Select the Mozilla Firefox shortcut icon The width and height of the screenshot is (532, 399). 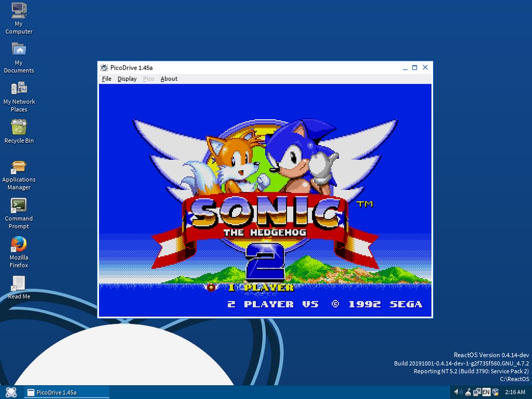[x=19, y=244]
